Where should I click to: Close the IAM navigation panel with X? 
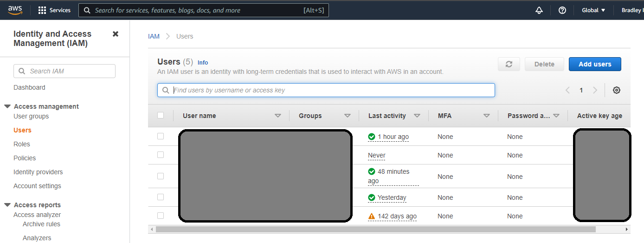[x=116, y=34]
